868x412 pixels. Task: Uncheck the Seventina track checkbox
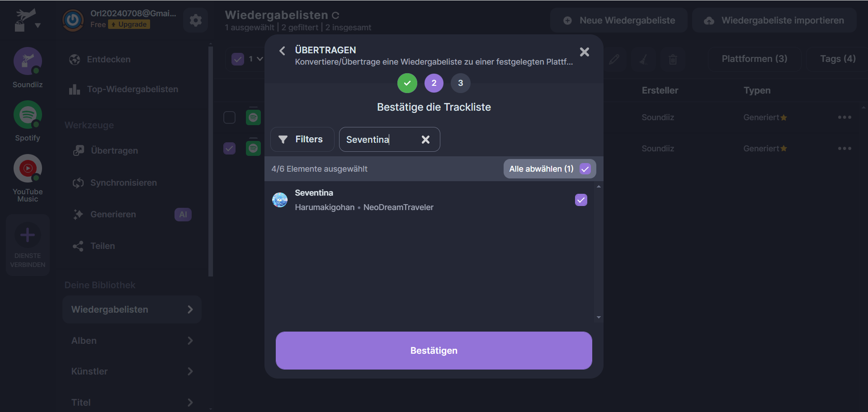click(581, 200)
